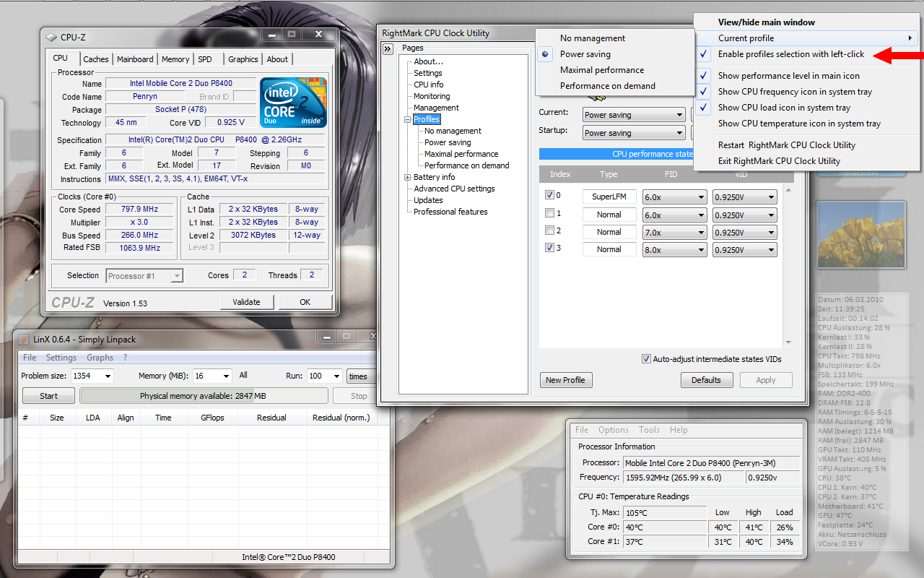Click OK in the CPU-Z window
Image resolution: width=924 pixels, height=578 pixels.
[305, 302]
